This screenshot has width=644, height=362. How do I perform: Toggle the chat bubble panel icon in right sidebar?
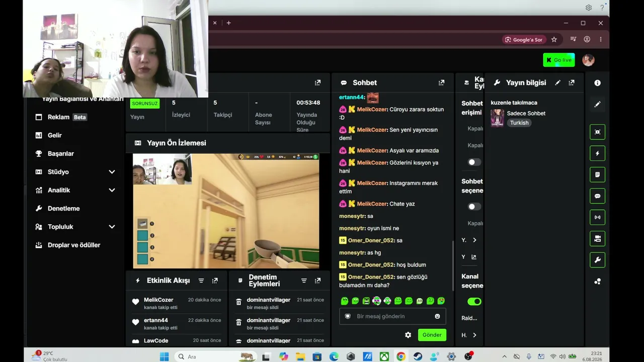coord(597,196)
